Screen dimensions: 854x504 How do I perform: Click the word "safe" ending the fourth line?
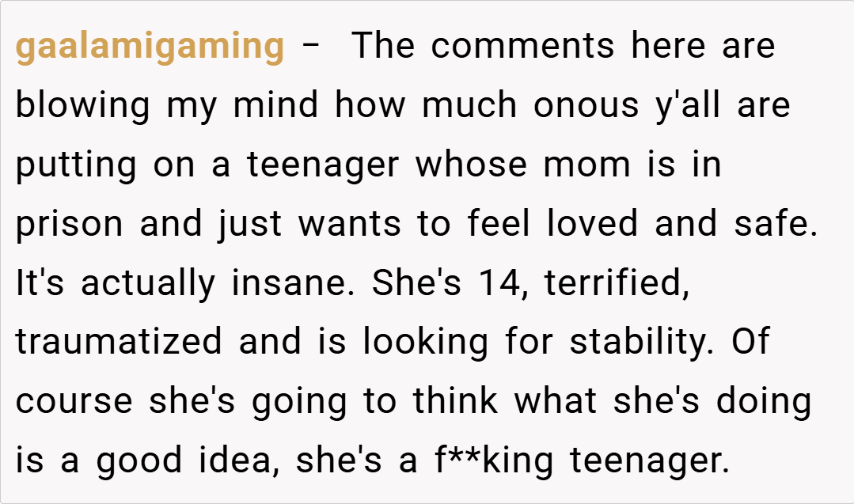(778, 225)
